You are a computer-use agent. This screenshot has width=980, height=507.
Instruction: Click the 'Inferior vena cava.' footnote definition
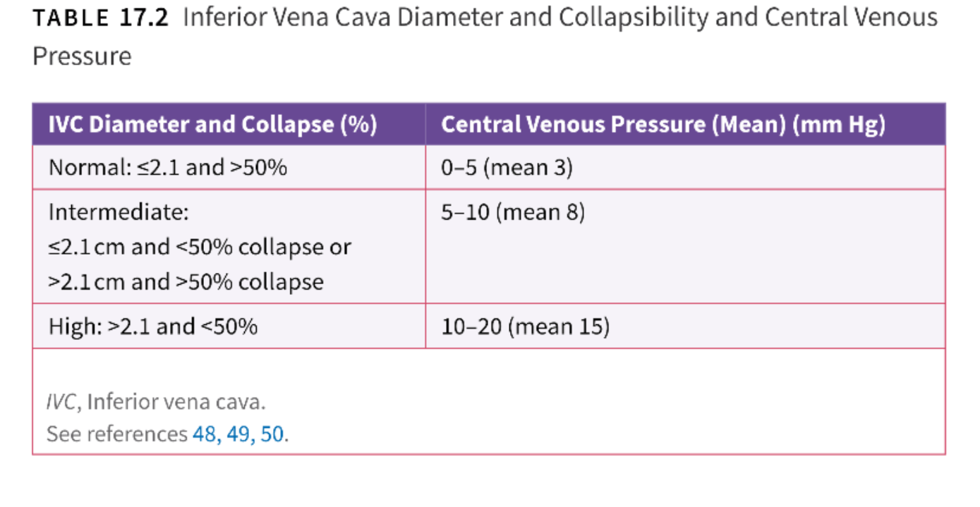coord(176,403)
